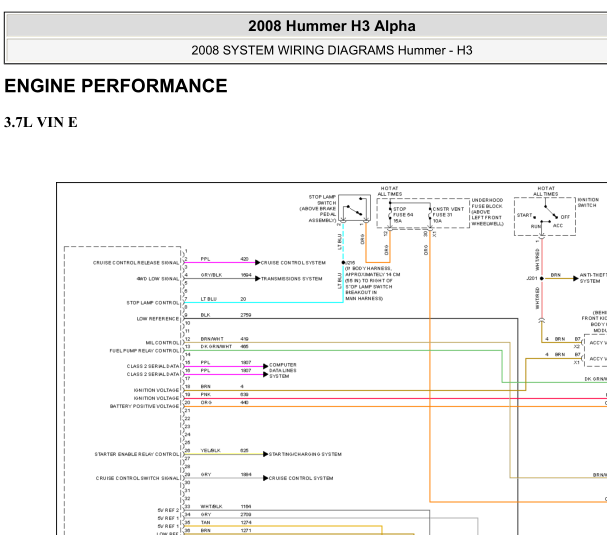Image resolution: width=607 pixels, height=535 pixels.
Task: Click the 'DK GRN/WHT' wire color on pin 13
Action: pos(216,346)
